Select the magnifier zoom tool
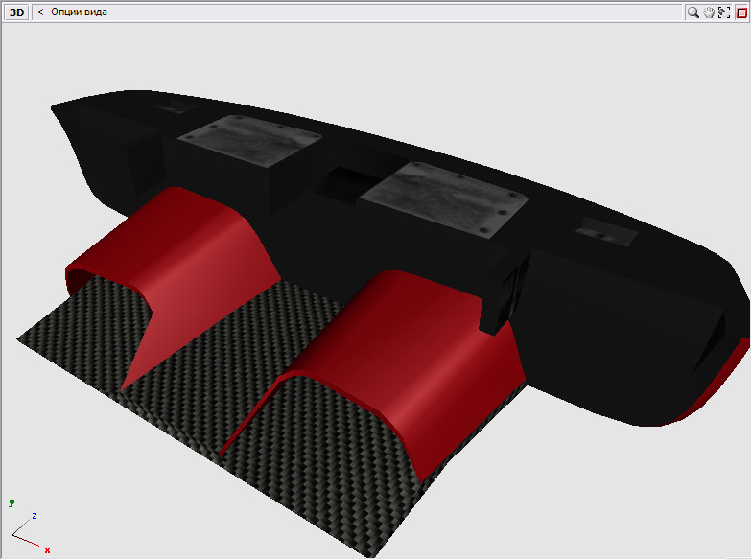752x560 pixels. [x=693, y=12]
